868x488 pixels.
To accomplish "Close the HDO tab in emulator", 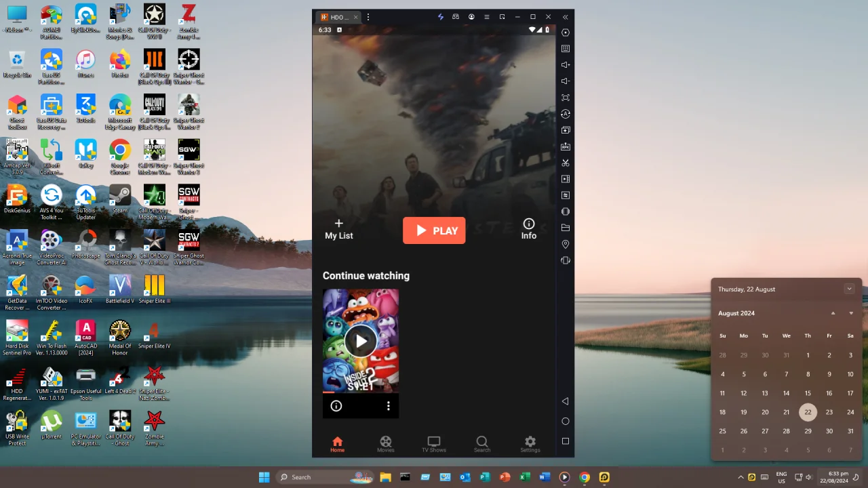I will point(355,18).
